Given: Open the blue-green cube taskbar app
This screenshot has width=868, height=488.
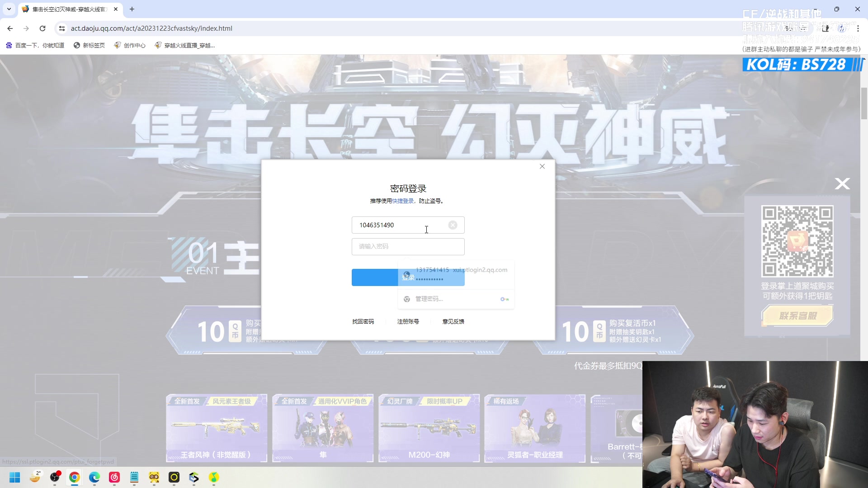Looking at the screenshot, I should (x=194, y=478).
